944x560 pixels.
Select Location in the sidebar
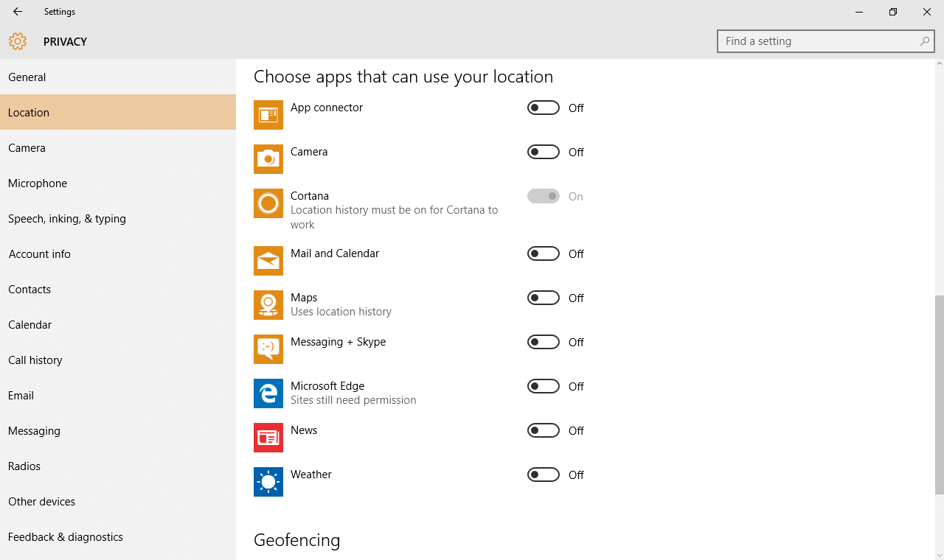coord(118,112)
